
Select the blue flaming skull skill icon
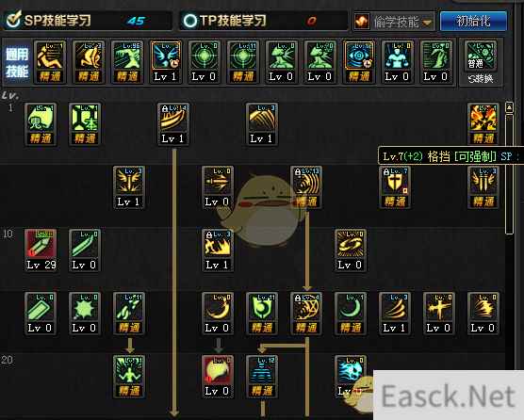(x=351, y=370)
